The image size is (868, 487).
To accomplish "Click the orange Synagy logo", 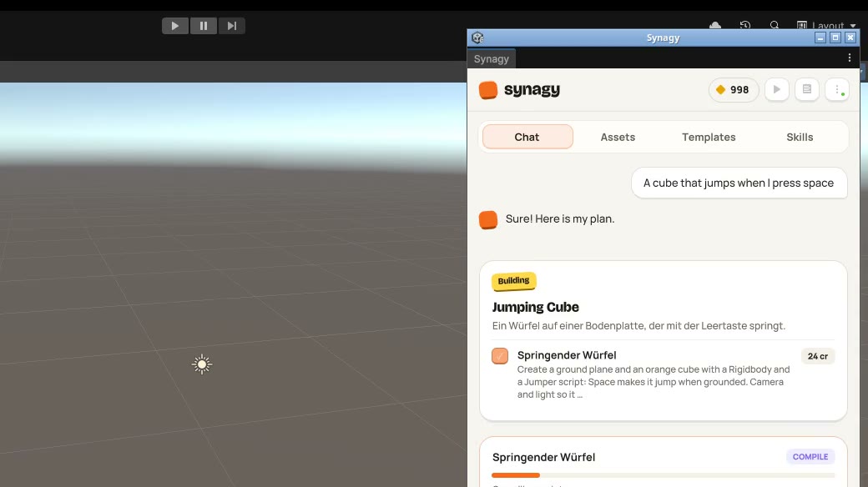I will 487,90.
